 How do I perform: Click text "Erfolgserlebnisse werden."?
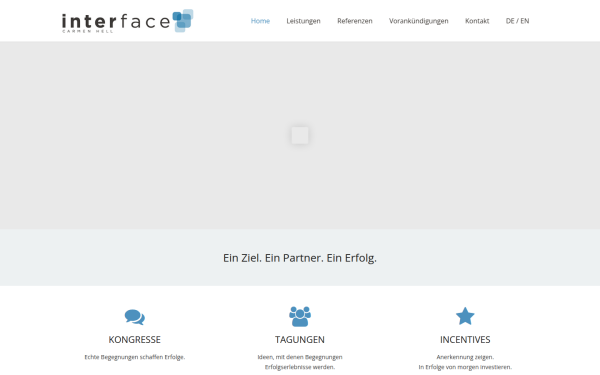[300, 367]
